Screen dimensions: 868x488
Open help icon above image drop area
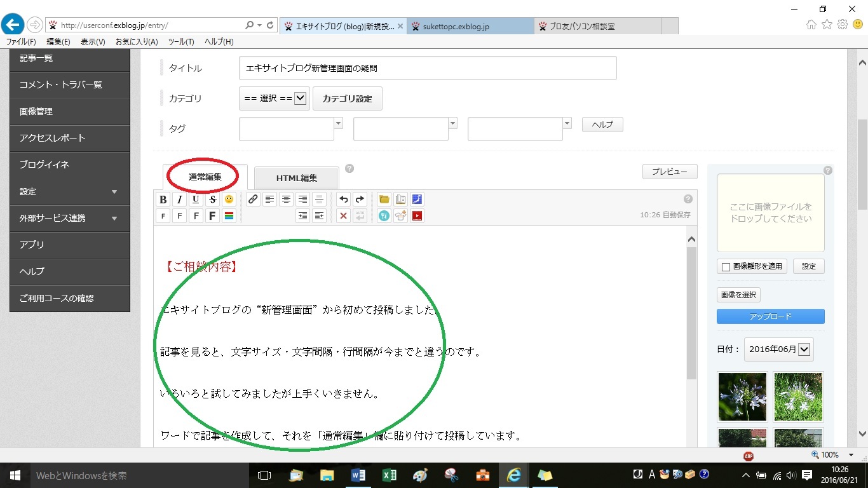[828, 170]
